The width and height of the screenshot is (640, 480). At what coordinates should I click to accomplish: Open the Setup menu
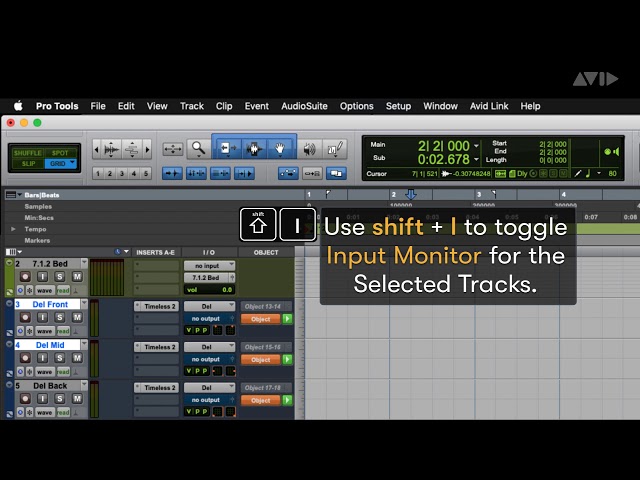point(398,106)
